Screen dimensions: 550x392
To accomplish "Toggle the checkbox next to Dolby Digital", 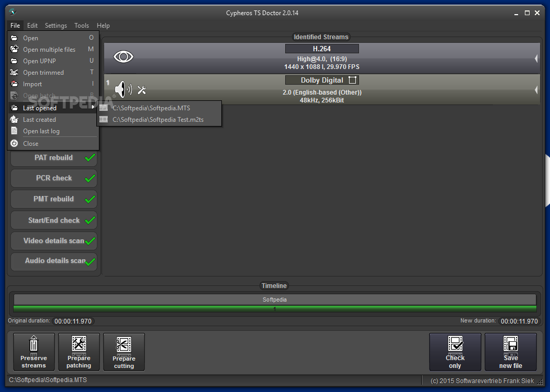I will [x=352, y=80].
